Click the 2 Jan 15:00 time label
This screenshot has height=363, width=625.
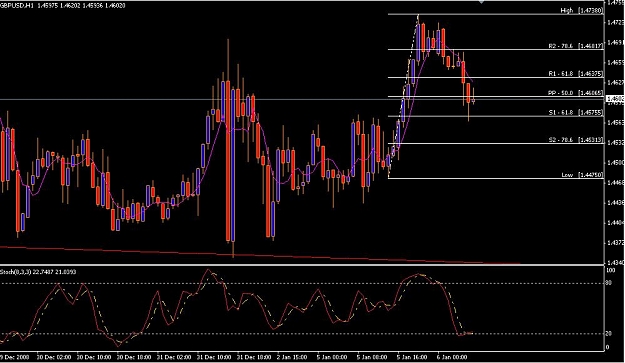[293, 357]
